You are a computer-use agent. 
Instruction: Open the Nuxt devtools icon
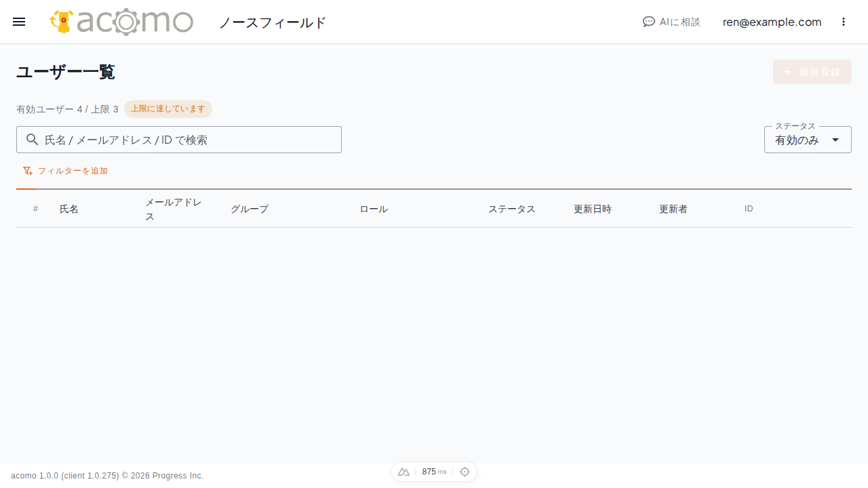(x=403, y=472)
